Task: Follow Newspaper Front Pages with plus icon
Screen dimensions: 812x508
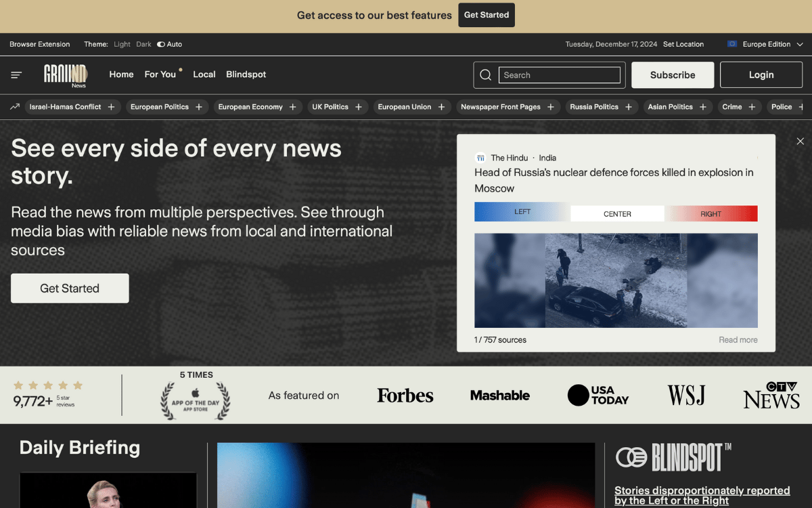Action: tap(551, 107)
